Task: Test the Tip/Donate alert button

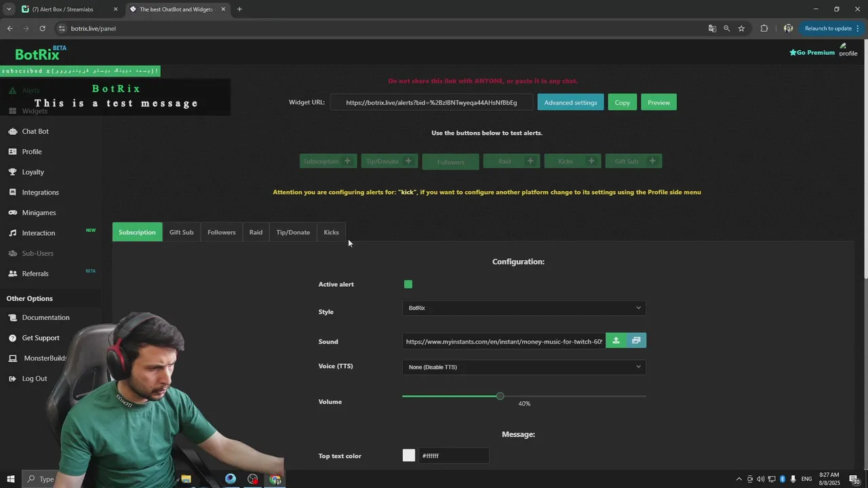Action: (x=389, y=161)
